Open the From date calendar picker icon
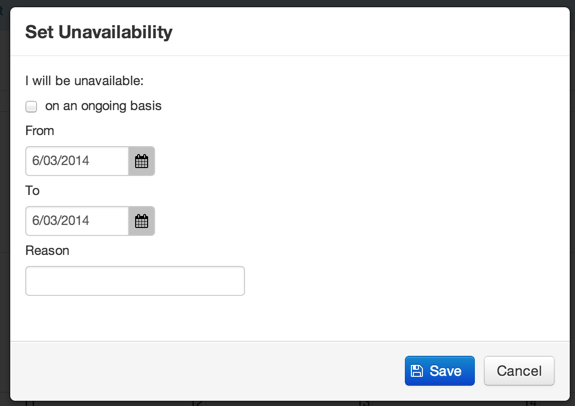The width and height of the screenshot is (575, 406). (142, 161)
